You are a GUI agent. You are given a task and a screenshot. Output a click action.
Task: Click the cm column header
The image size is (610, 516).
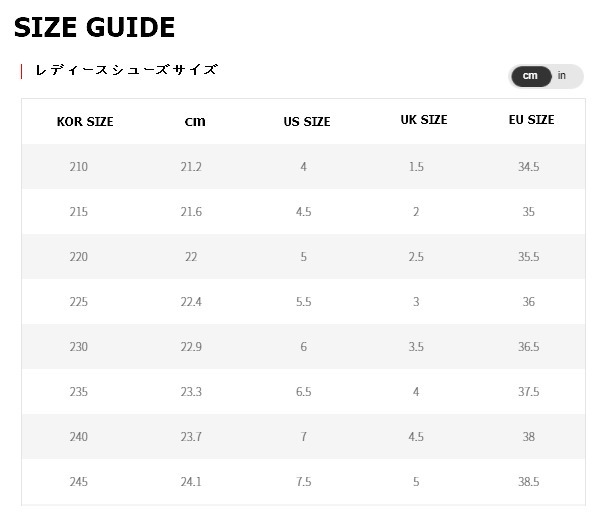195,121
